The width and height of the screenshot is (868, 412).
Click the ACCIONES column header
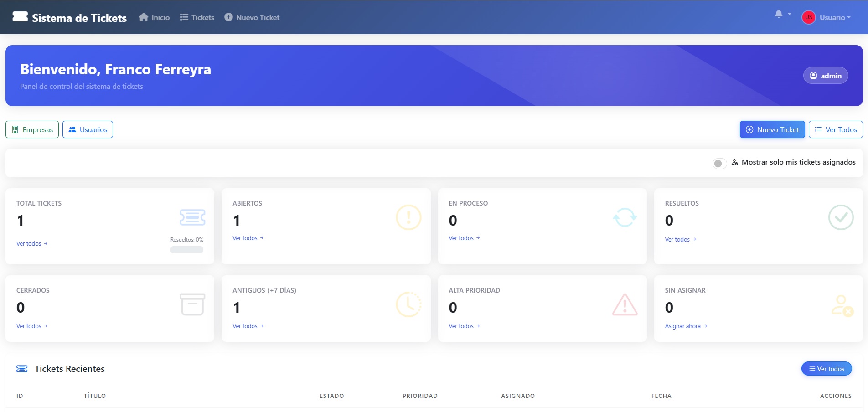click(x=836, y=396)
